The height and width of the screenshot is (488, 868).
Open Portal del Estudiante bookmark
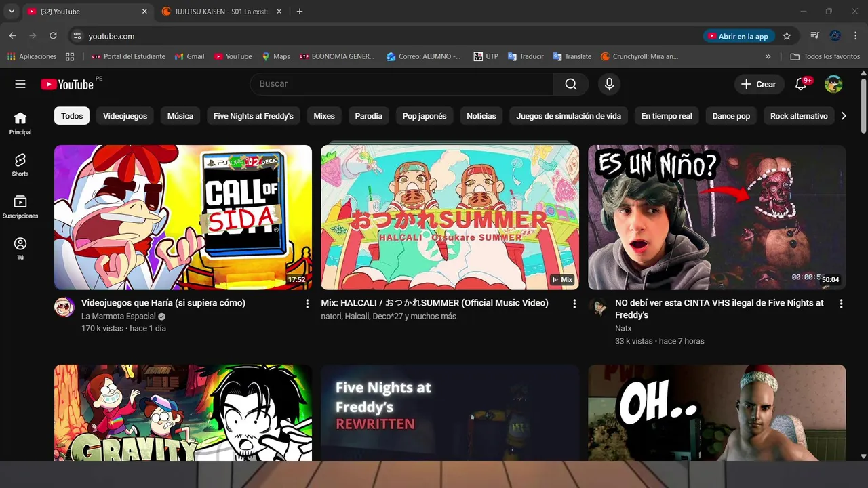click(128, 56)
